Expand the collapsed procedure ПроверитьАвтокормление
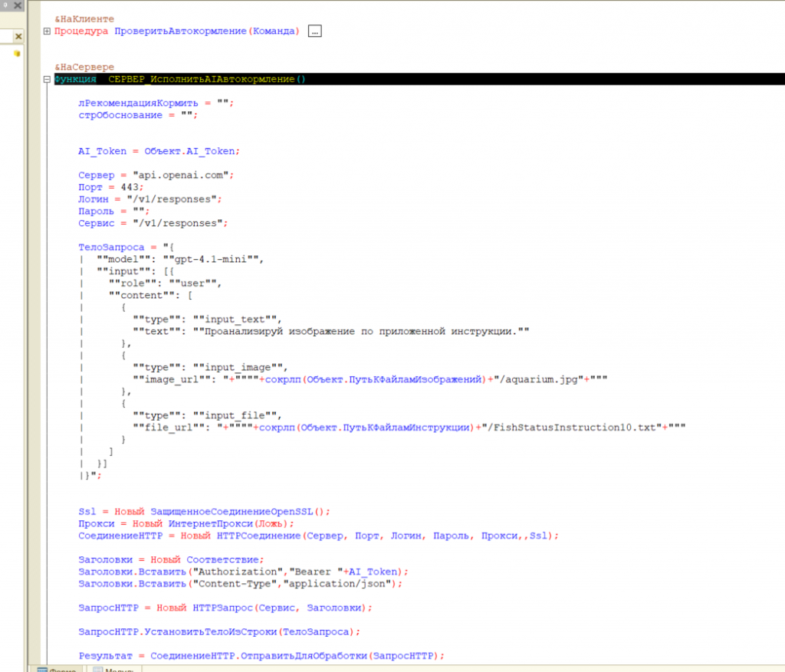Screen dimensions: 785x672 coord(47,31)
